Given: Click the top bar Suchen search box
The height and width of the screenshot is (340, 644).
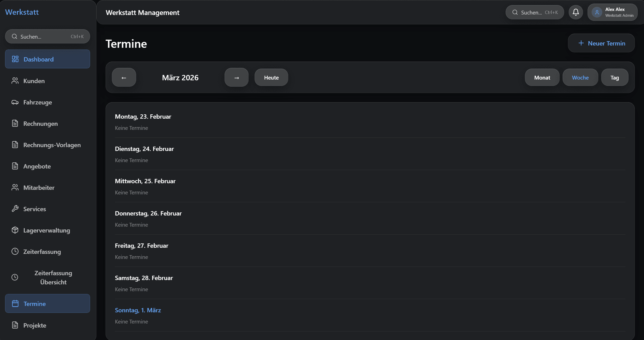Looking at the screenshot, I should 535,12.
